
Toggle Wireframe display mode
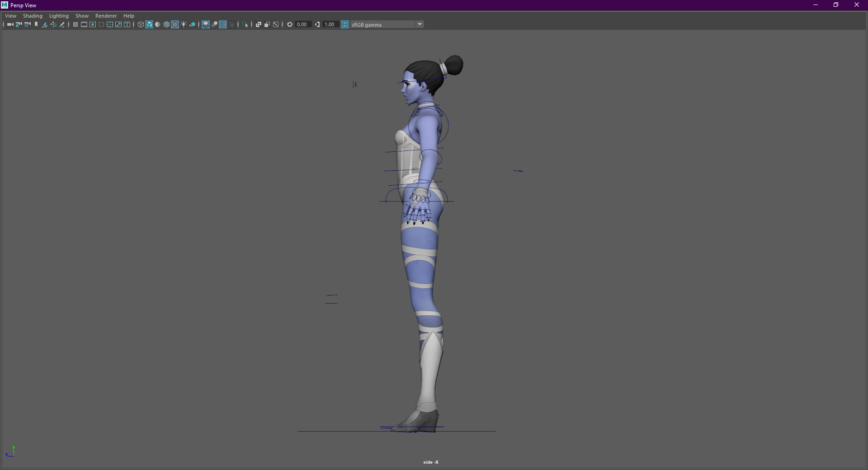(x=141, y=24)
